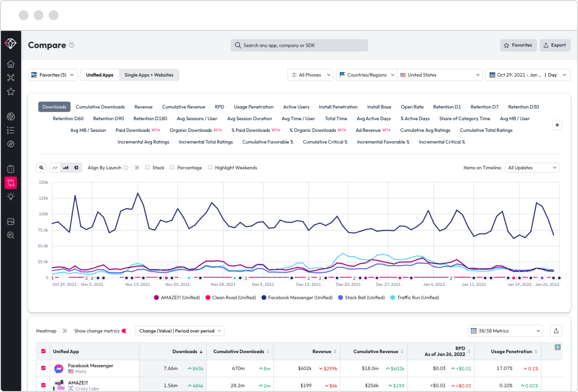578x392 pixels.
Task: Open the star favorites sidebar icon
Action: click(x=11, y=92)
